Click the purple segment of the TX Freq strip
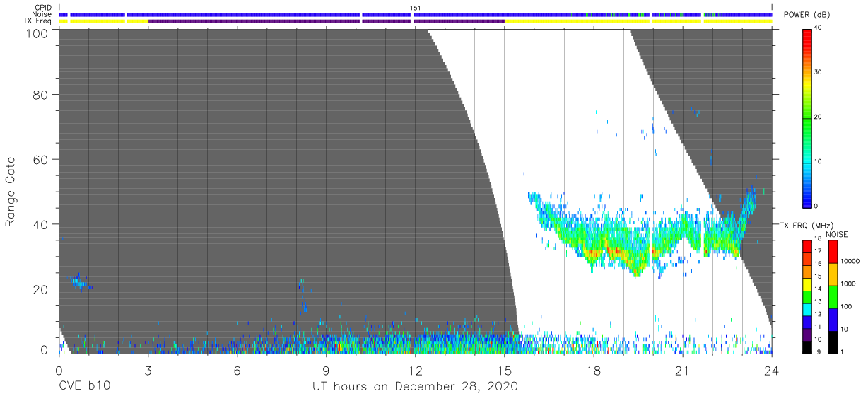 pos(326,21)
